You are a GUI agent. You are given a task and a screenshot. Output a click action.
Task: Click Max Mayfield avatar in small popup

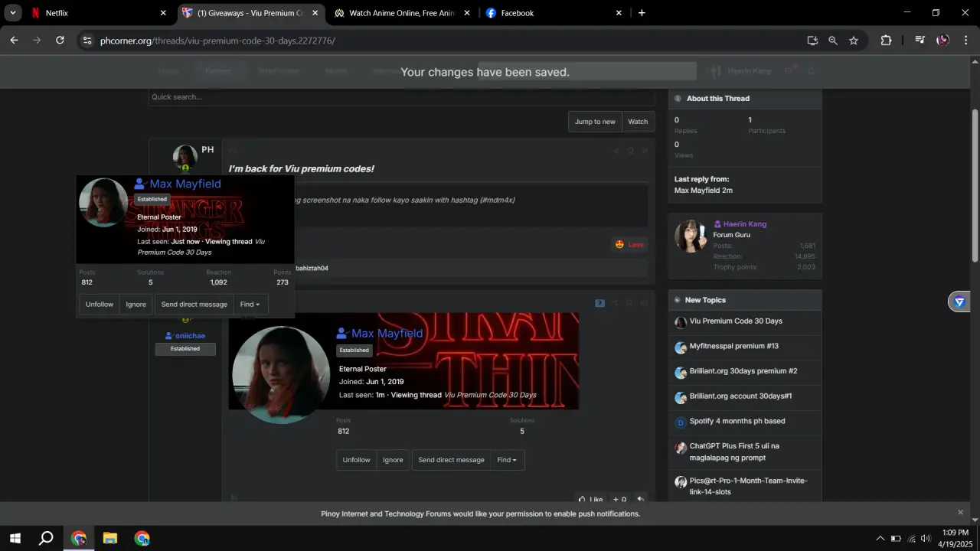click(x=103, y=203)
